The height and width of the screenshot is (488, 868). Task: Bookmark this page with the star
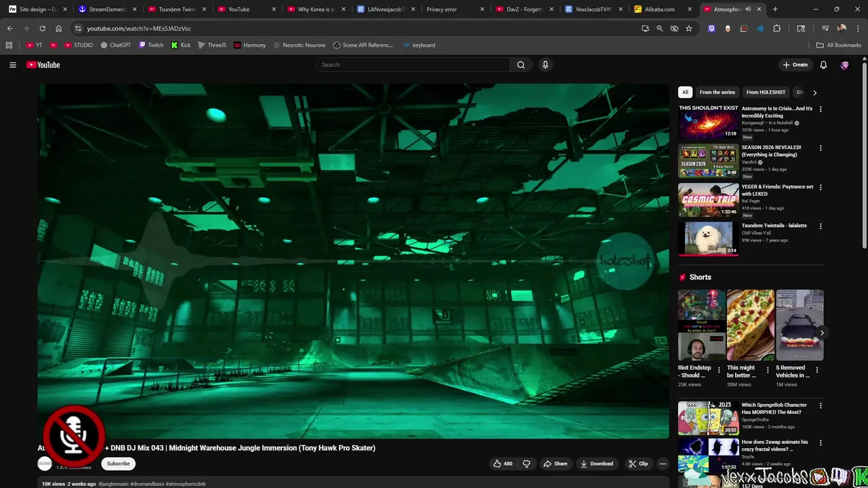689,28
